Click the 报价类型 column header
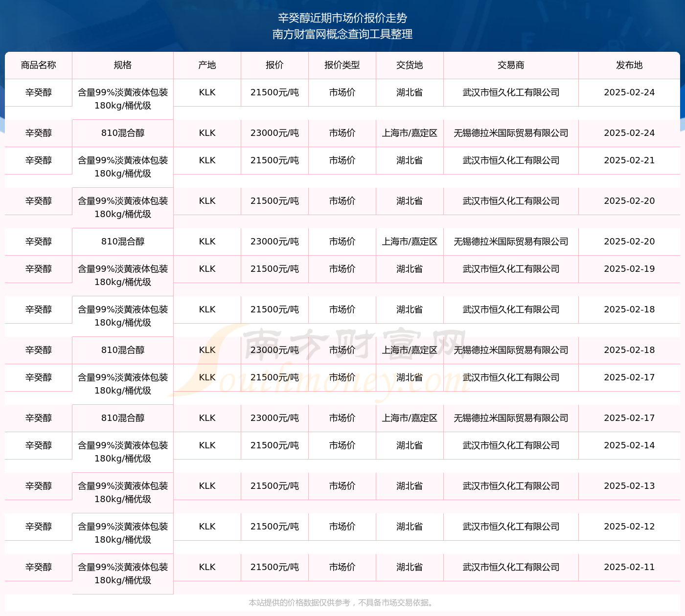 point(342,65)
